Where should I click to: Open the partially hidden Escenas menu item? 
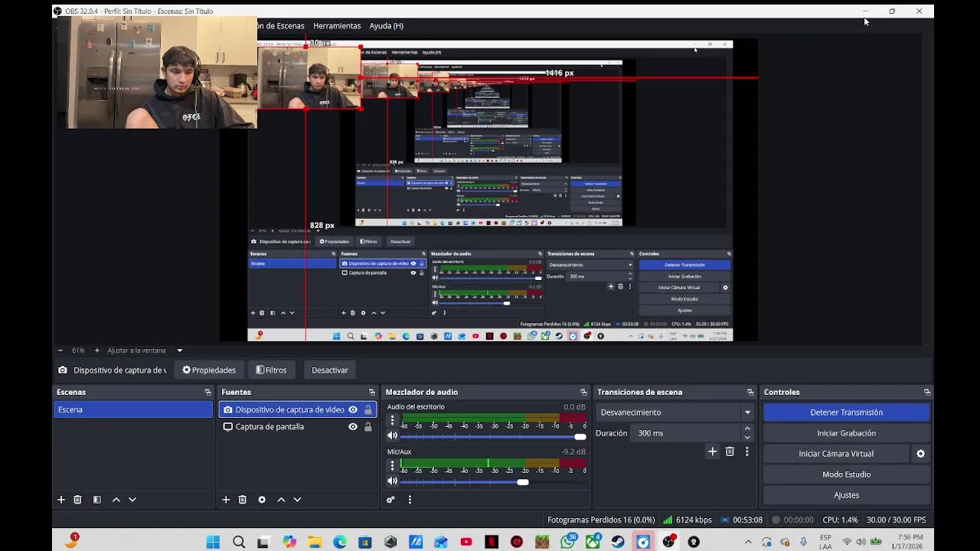click(281, 26)
